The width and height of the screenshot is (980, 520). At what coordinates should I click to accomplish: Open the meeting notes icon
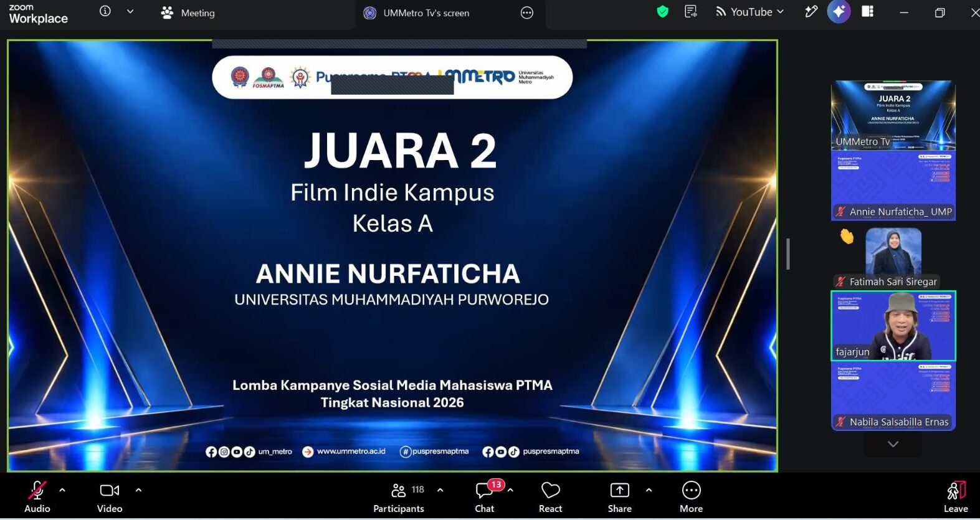tap(690, 11)
